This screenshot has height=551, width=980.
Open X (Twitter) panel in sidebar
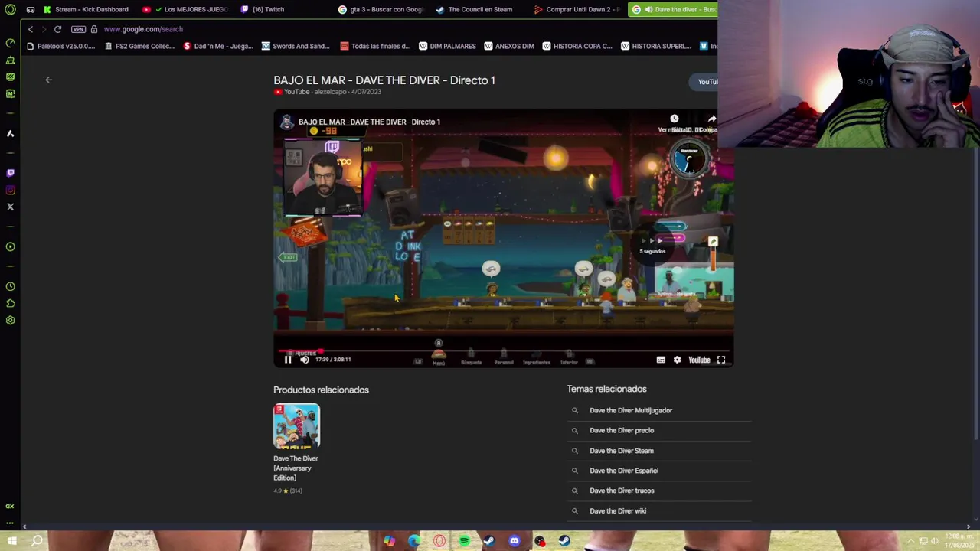pyautogui.click(x=10, y=207)
